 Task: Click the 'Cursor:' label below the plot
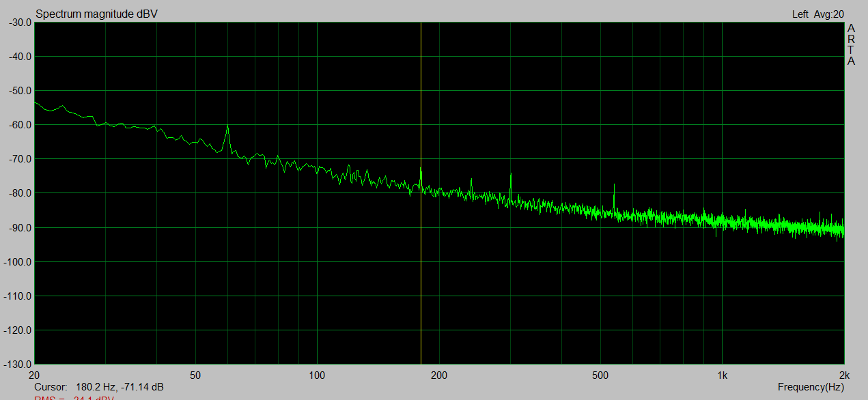click(x=51, y=387)
